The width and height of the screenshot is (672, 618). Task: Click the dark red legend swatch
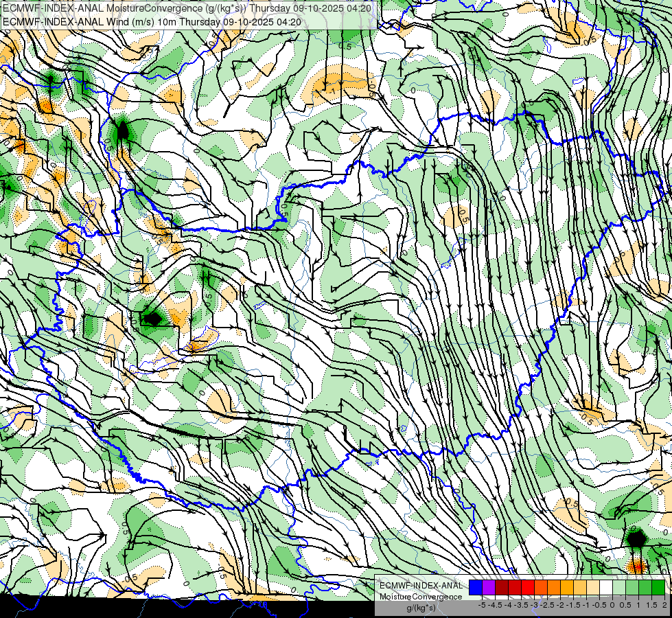(x=502, y=588)
